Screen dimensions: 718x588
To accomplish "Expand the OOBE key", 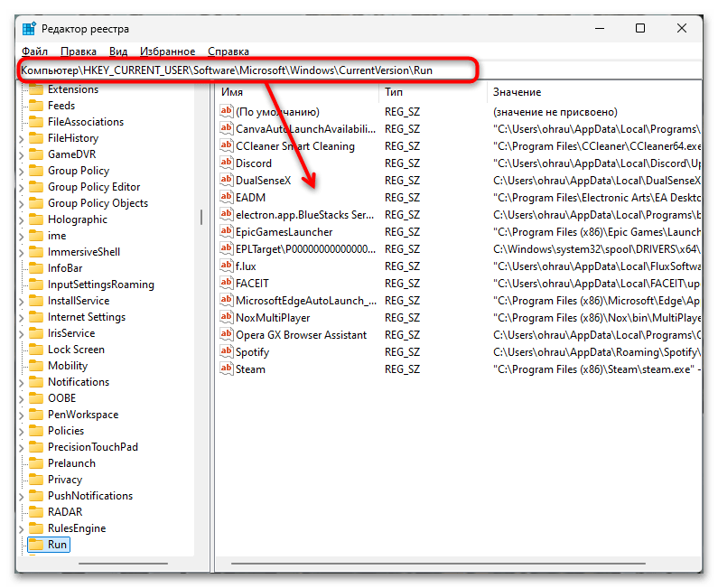I will pos(22,398).
